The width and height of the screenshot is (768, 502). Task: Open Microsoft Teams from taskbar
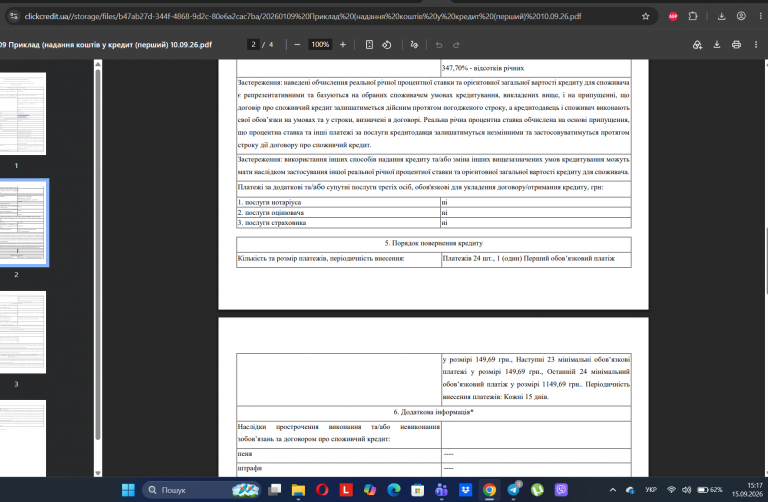click(x=441, y=490)
